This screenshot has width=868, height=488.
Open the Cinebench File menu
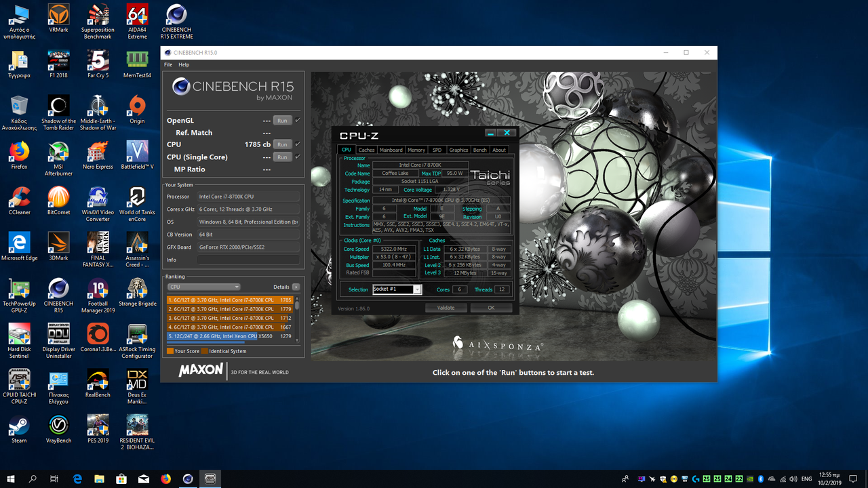point(168,64)
